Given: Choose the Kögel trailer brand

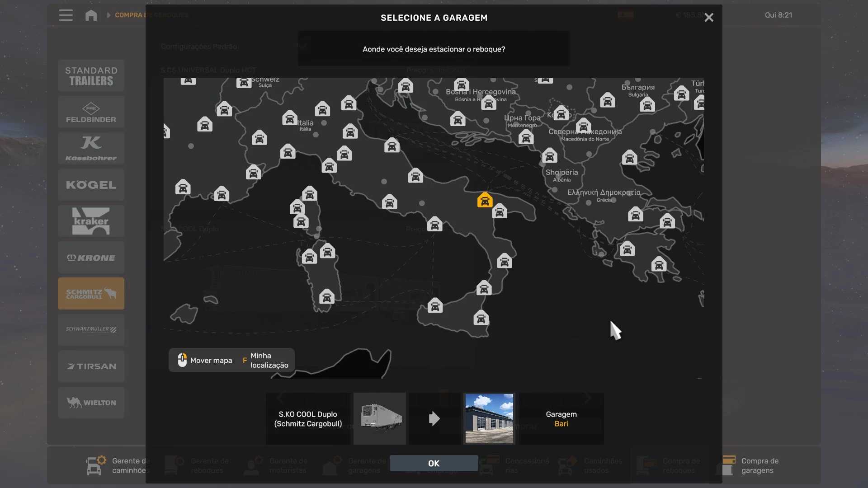Looking at the screenshot, I should (91, 185).
